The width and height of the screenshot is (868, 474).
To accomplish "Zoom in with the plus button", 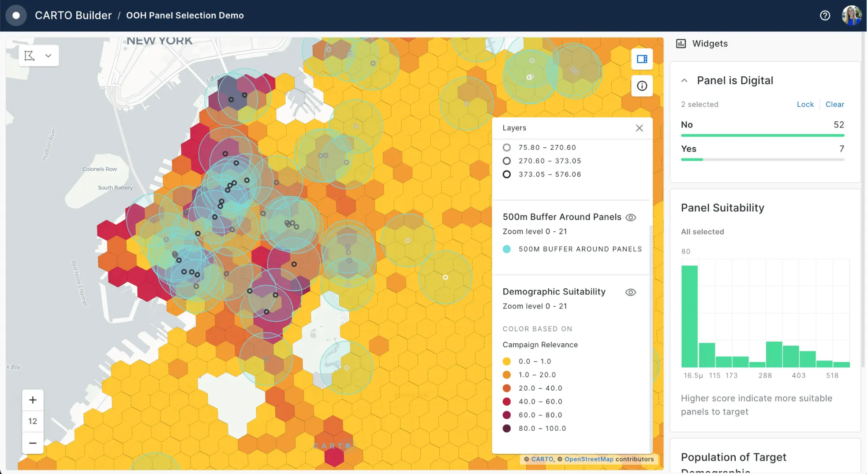I will pyautogui.click(x=33, y=400).
